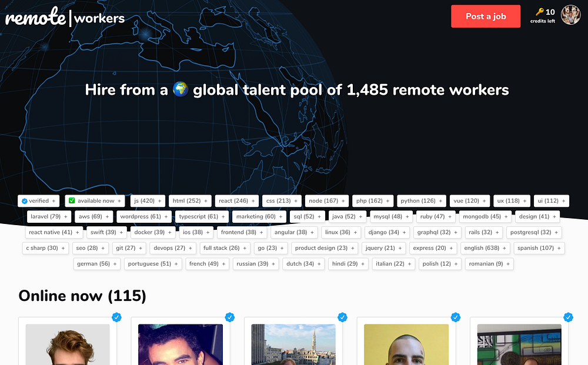
Task: Filter workers speaking polish (12)
Action: 440,264
